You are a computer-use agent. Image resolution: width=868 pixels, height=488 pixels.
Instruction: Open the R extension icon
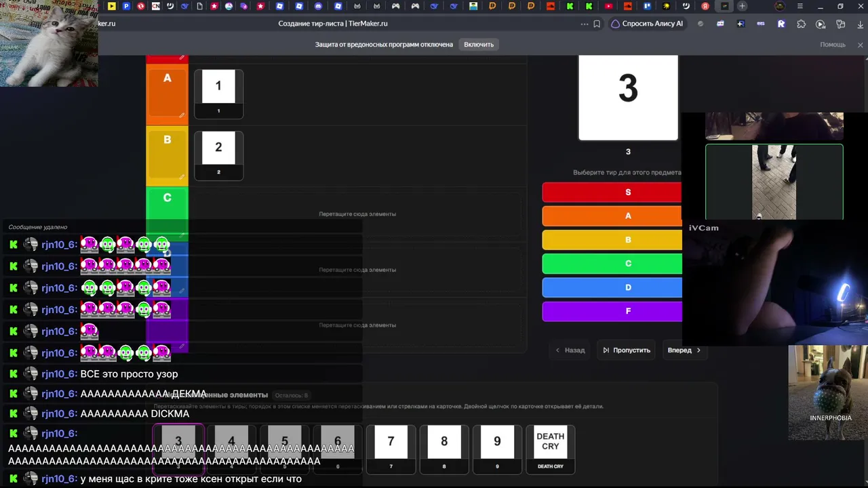coord(781,24)
